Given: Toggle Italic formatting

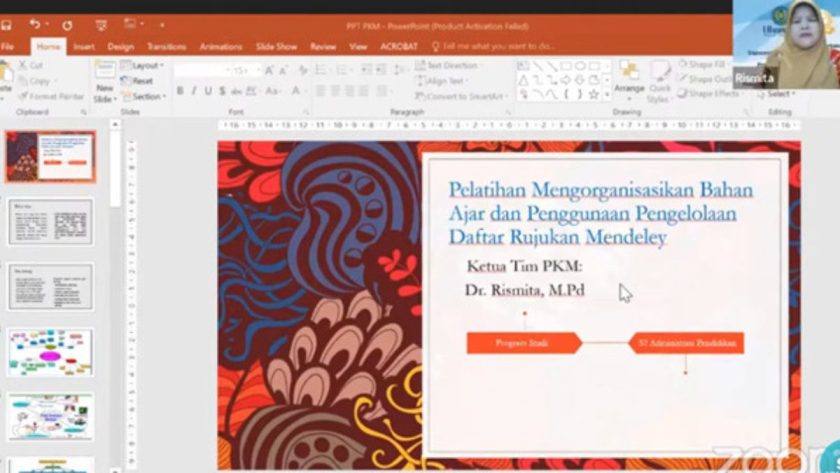Looking at the screenshot, I should pyautogui.click(x=194, y=91).
